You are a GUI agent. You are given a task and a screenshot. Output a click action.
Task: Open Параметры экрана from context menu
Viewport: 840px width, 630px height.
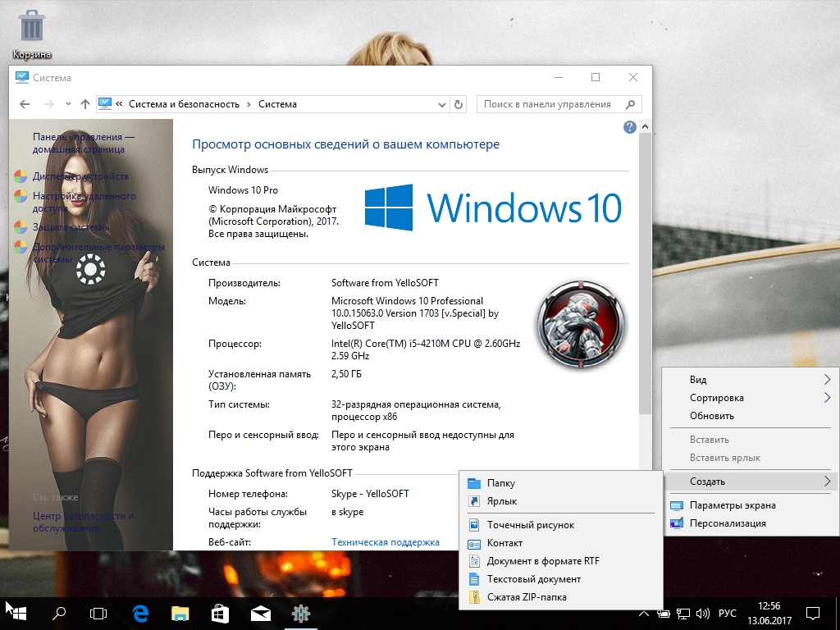[x=751, y=505]
